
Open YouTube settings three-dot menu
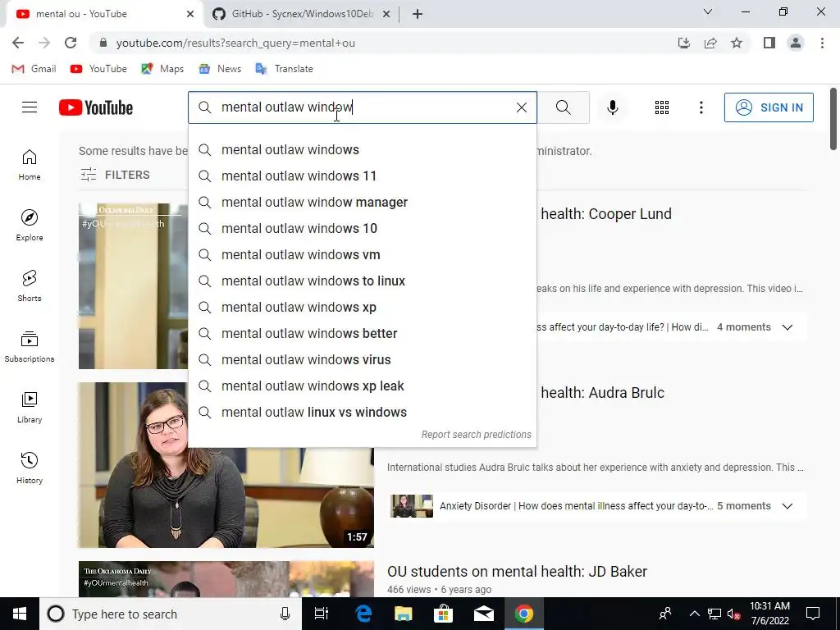[x=701, y=107]
